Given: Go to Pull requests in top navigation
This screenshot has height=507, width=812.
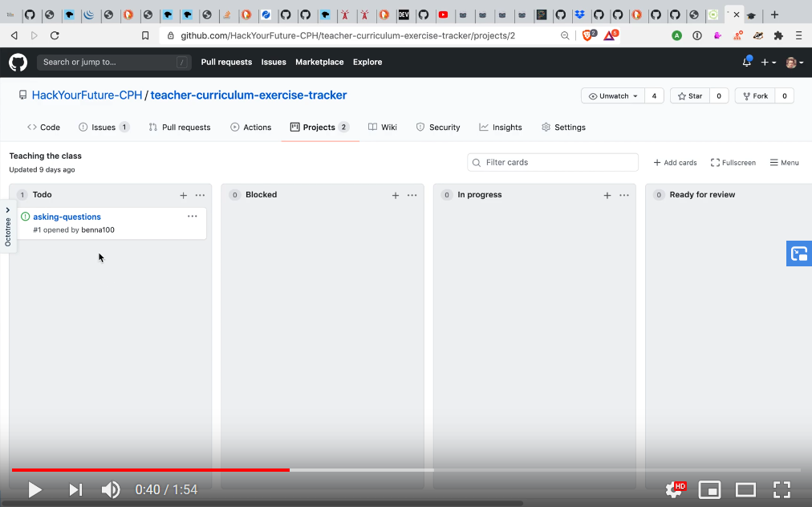Looking at the screenshot, I should (x=226, y=62).
